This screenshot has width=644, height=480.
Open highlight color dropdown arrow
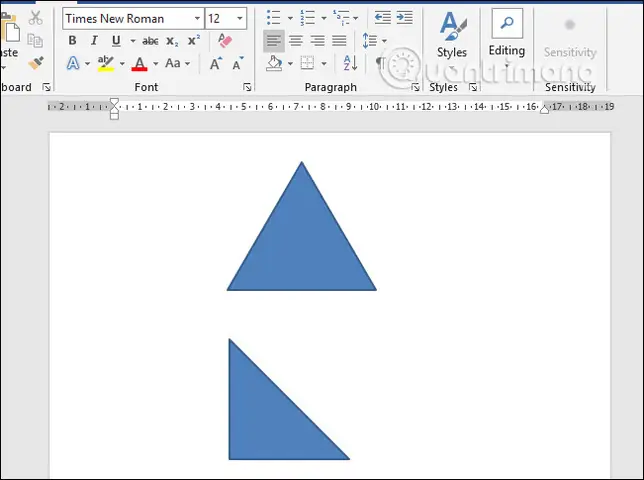[122, 64]
